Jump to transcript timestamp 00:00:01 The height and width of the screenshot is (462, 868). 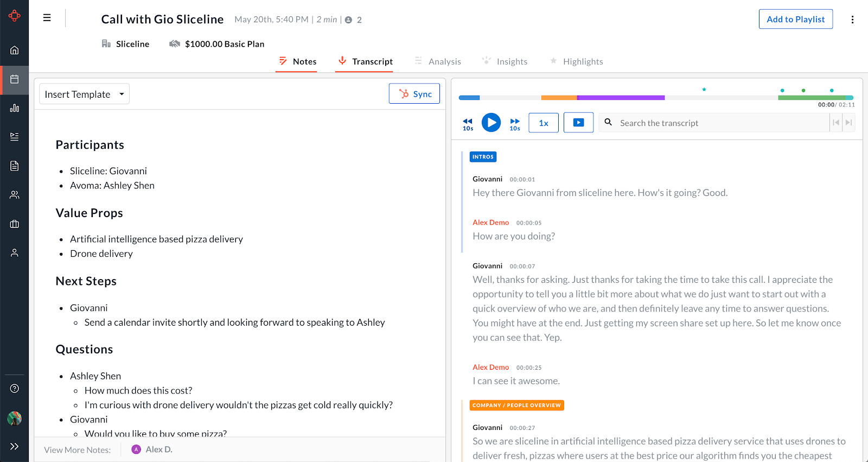522,180
